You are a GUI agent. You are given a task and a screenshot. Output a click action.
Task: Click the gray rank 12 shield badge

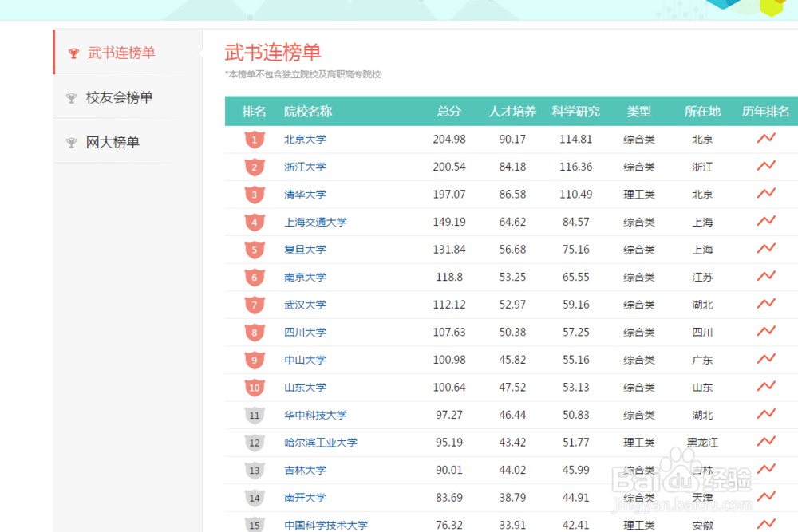255,443
